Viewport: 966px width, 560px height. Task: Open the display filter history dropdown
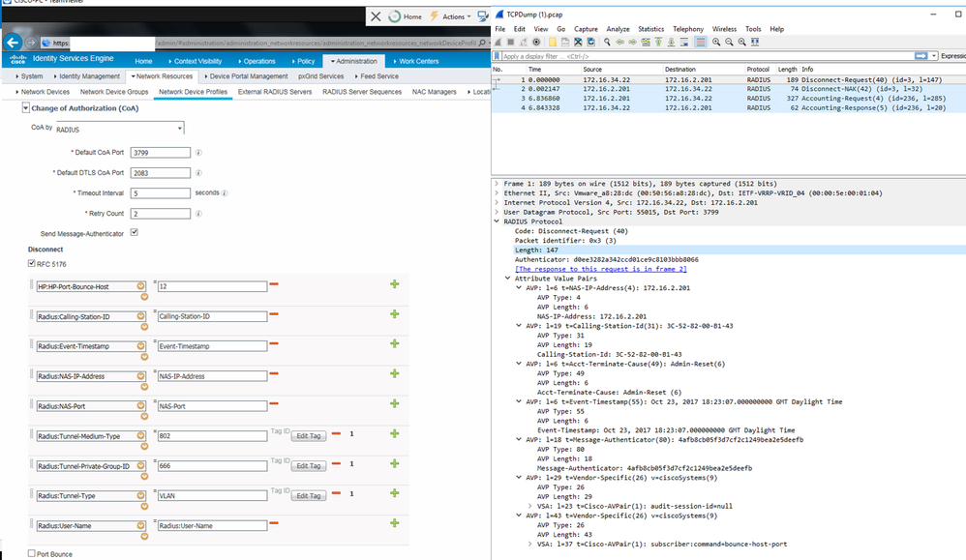click(934, 56)
